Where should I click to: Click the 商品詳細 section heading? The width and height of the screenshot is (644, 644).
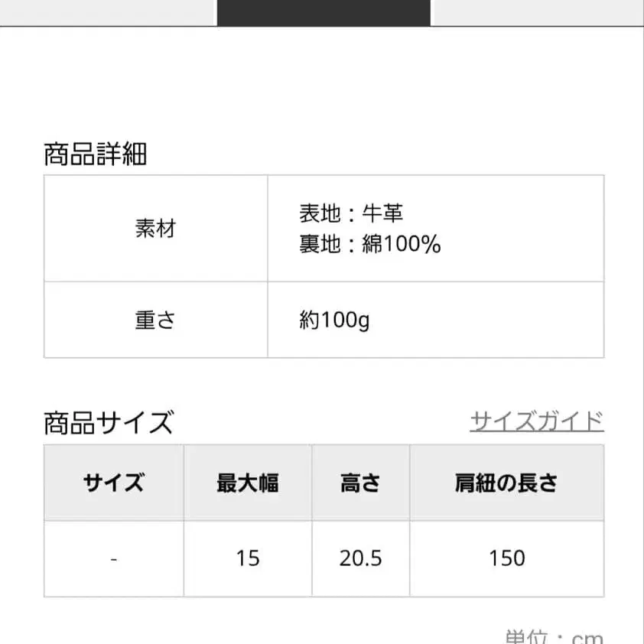coord(95,154)
